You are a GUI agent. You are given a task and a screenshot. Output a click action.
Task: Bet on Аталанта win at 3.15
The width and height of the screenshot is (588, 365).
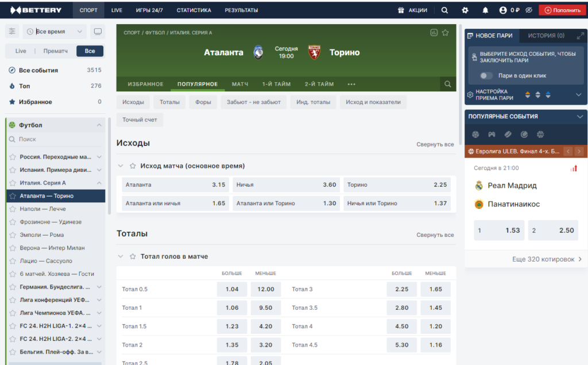pyautogui.click(x=176, y=185)
